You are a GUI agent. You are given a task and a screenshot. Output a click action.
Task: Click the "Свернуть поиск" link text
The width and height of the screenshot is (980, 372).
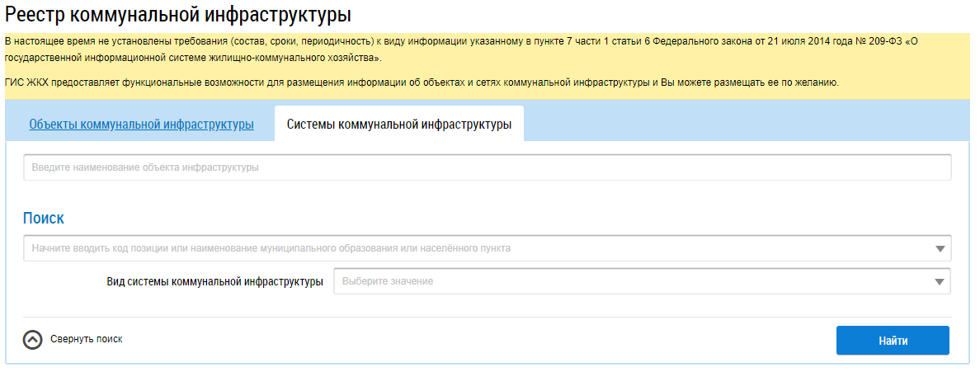[86, 339]
